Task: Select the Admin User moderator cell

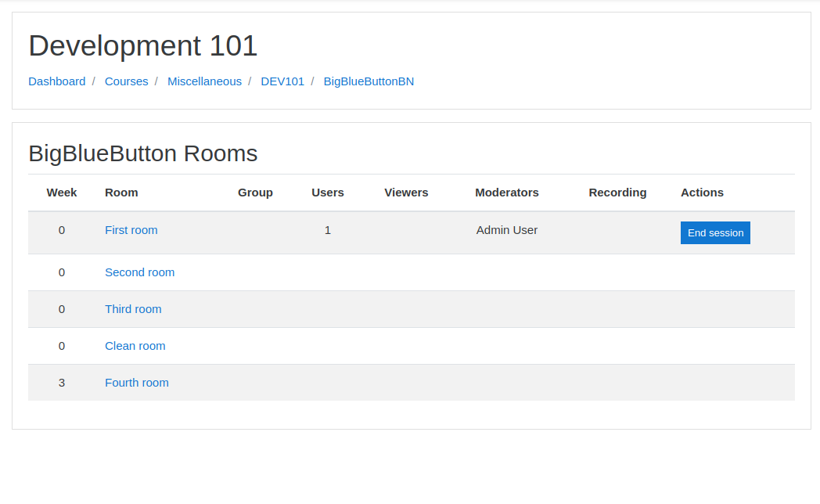Action: (507, 230)
